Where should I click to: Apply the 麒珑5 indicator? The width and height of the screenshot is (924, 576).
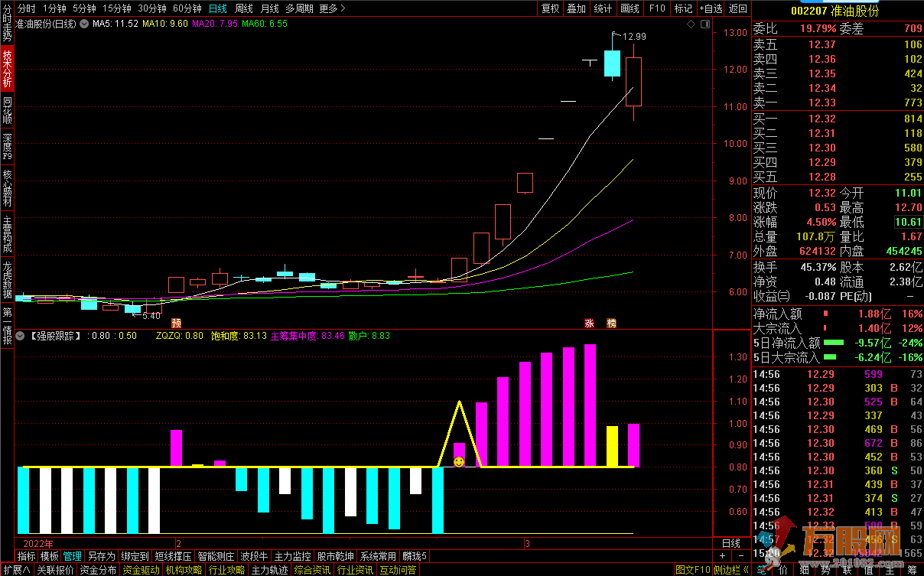(x=415, y=556)
